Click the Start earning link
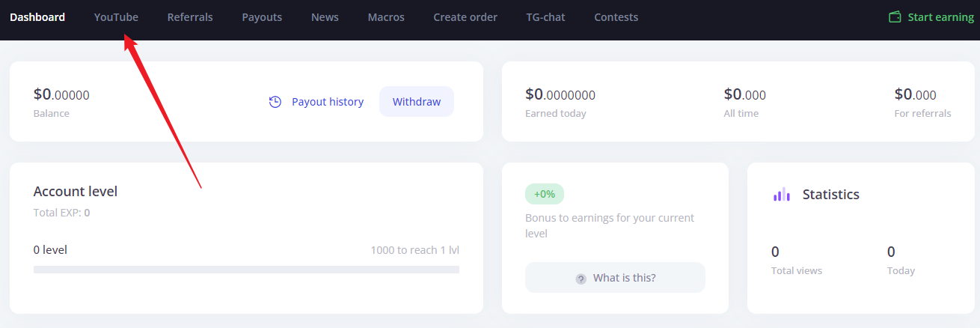 coord(940,17)
